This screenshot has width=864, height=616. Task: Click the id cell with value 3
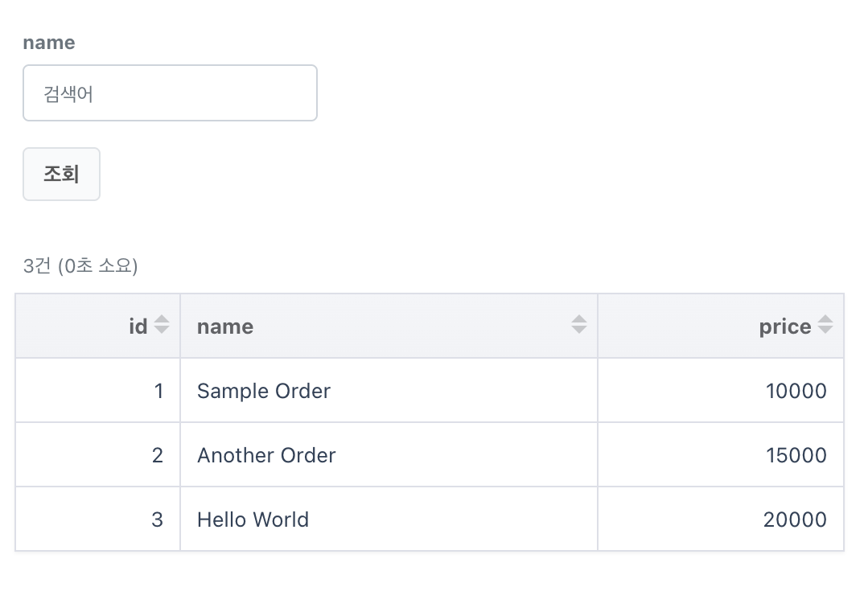[x=158, y=519]
